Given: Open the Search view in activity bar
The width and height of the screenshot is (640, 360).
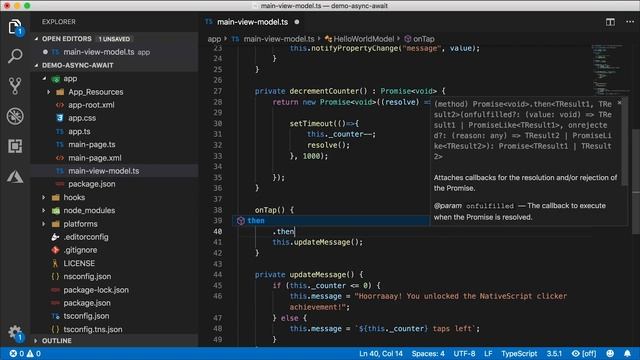Looking at the screenshot, I should click(15, 56).
